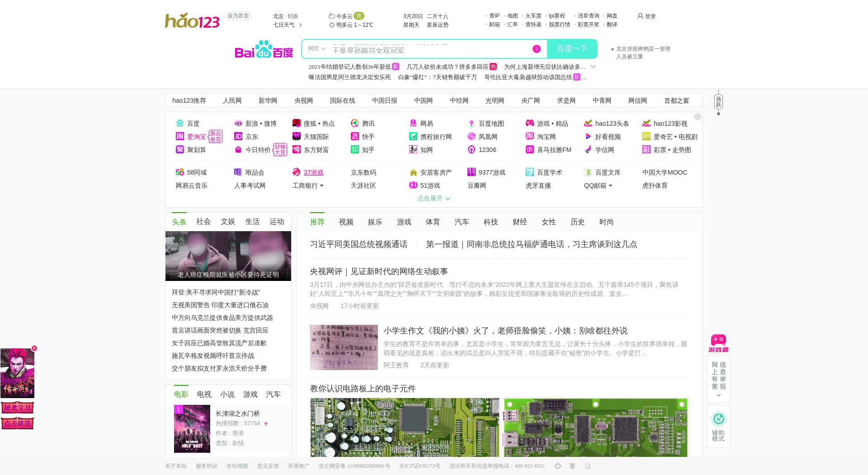The image size is (868, 475).
Task: Open 37游戏 link
Action: click(313, 172)
